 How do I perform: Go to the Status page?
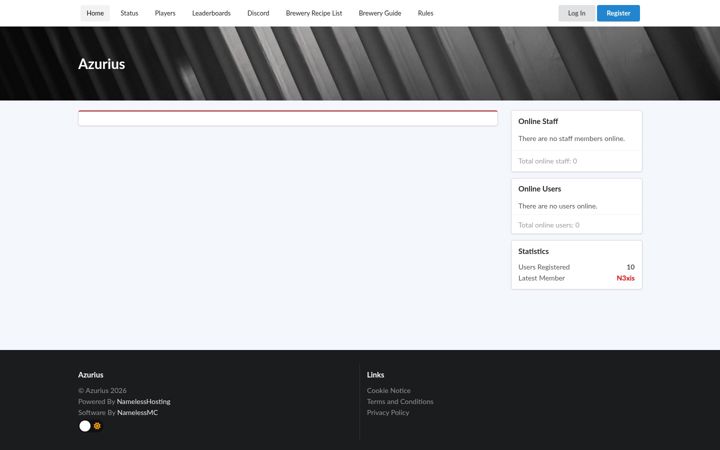[129, 13]
